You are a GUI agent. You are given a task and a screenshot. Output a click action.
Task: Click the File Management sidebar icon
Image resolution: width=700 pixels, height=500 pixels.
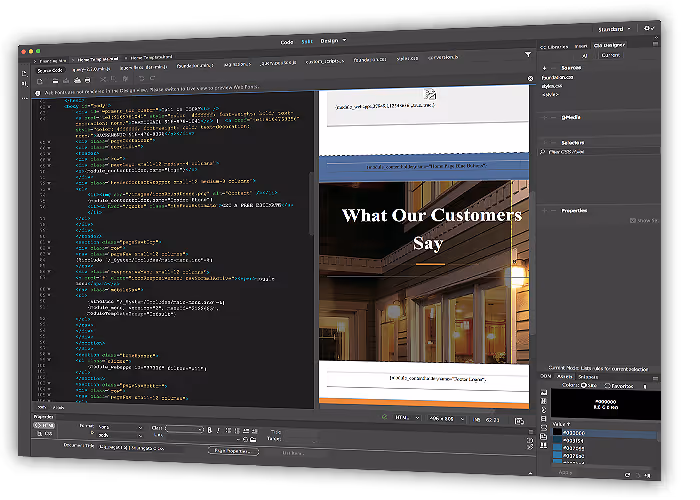(x=25, y=84)
